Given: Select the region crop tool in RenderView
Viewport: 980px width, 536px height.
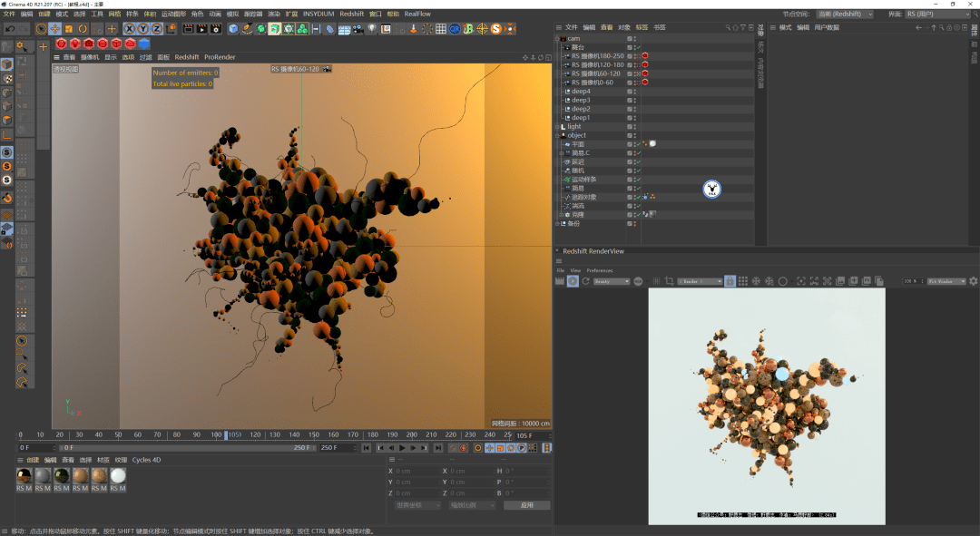Looking at the screenshot, I should pyautogui.click(x=671, y=281).
